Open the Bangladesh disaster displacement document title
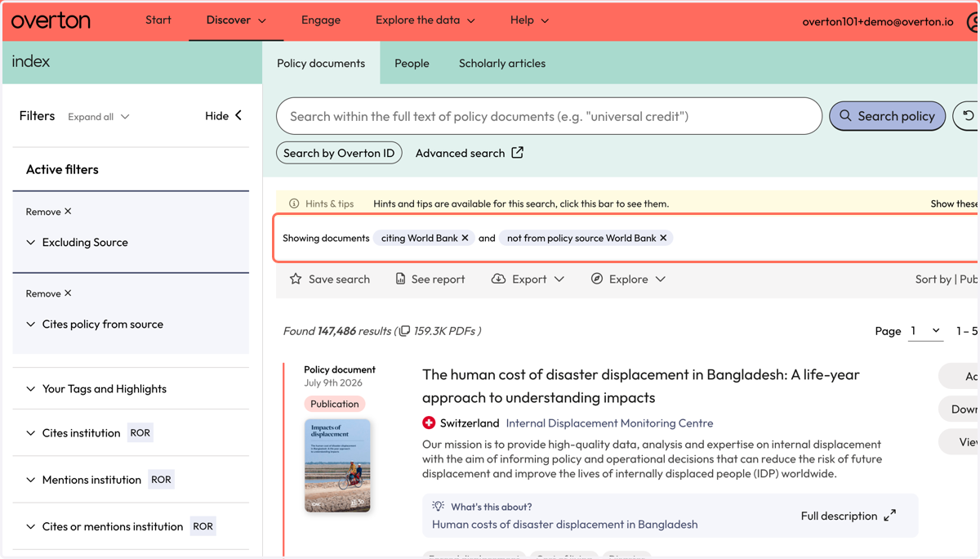The height and width of the screenshot is (559, 980). pyautogui.click(x=641, y=387)
